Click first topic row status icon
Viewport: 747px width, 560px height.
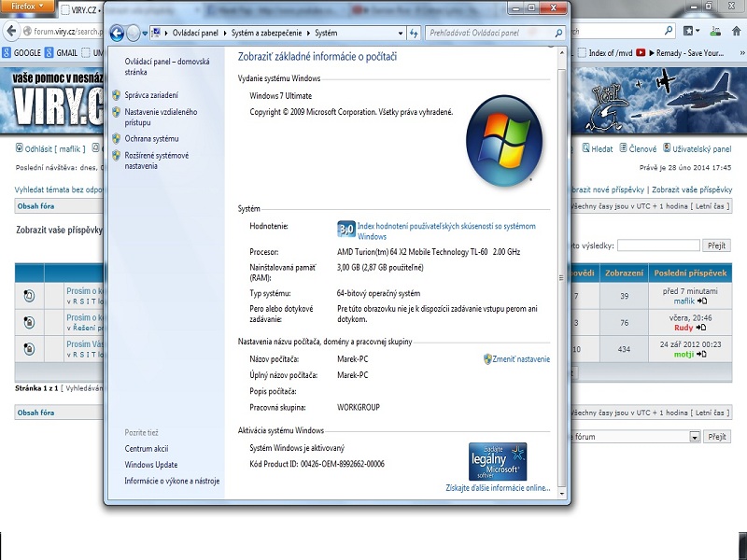click(x=29, y=296)
